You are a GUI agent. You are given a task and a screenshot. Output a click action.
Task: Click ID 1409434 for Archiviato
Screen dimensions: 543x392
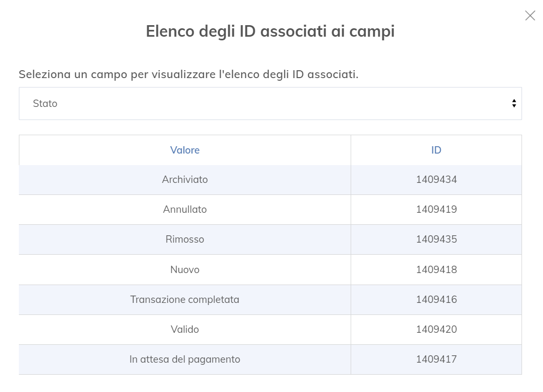pos(436,179)
